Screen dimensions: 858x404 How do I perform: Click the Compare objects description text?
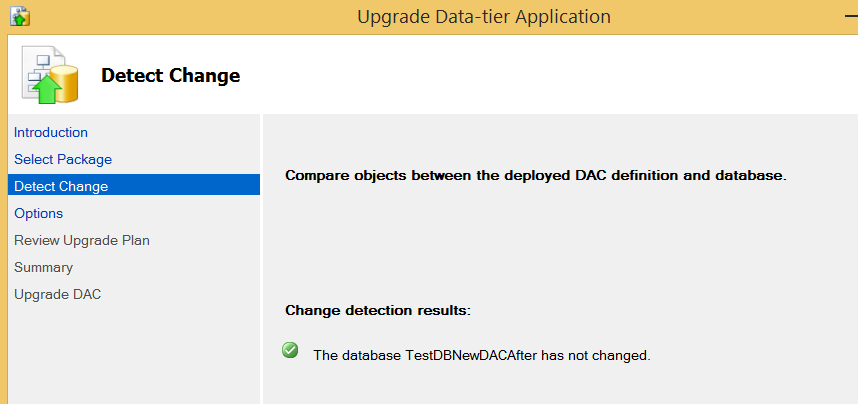[x=536, y=176]
